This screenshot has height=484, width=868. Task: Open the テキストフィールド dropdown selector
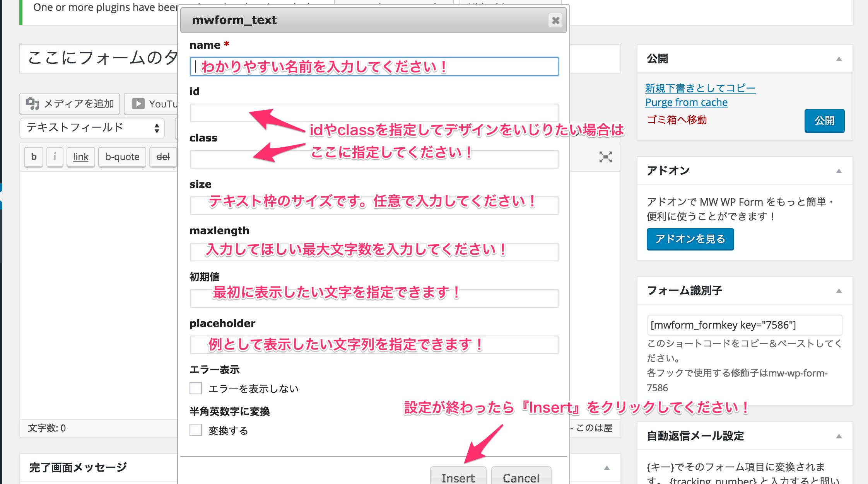coord(92,128)
